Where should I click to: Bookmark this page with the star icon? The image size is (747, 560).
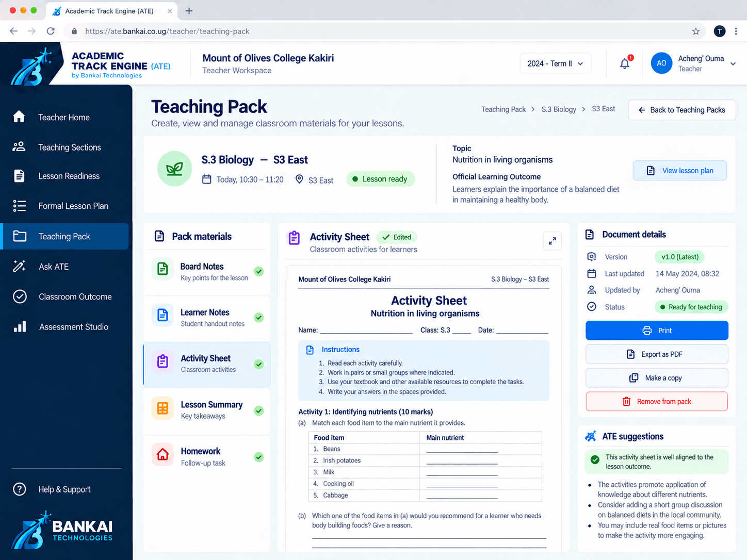(x=696, y=31)
